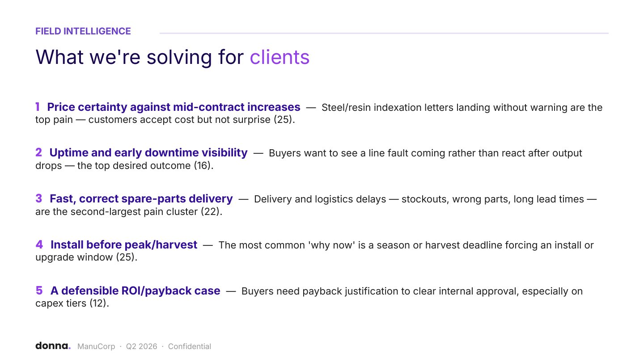Screen dimensions: 644x362
Task: Click the purple number 5 marker
Action: pos(39,291)
